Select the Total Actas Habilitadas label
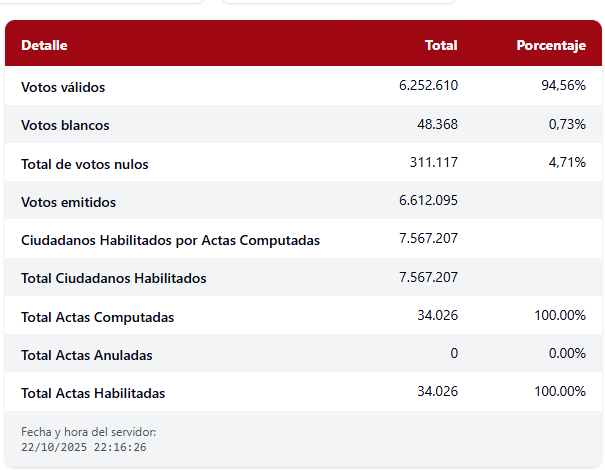 click(93, 393)
